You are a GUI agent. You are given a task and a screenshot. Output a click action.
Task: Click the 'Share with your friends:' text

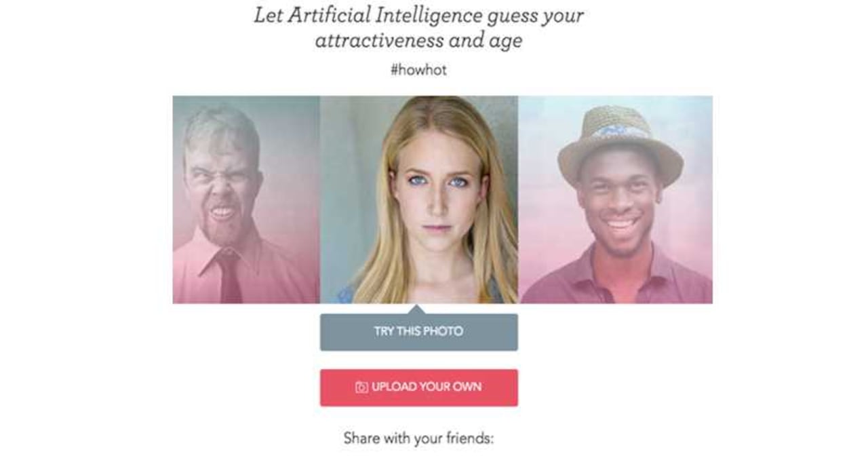point(418,438)
